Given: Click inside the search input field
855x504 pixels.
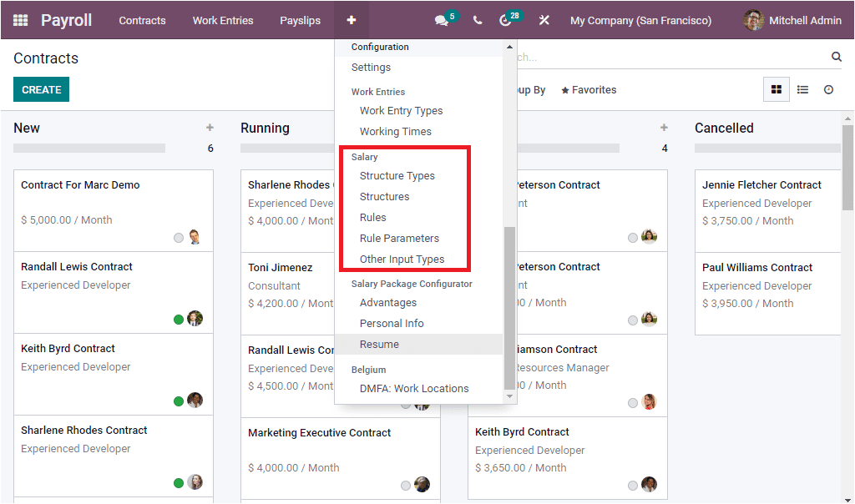Looking at the screenshot, I should click(x=668, y=56).
